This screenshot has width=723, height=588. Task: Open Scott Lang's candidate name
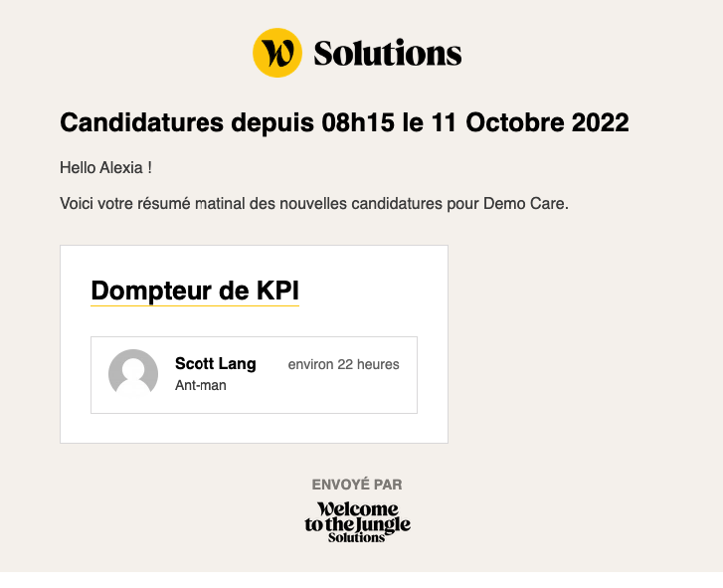pyautogui.click(x=215, y=364)
